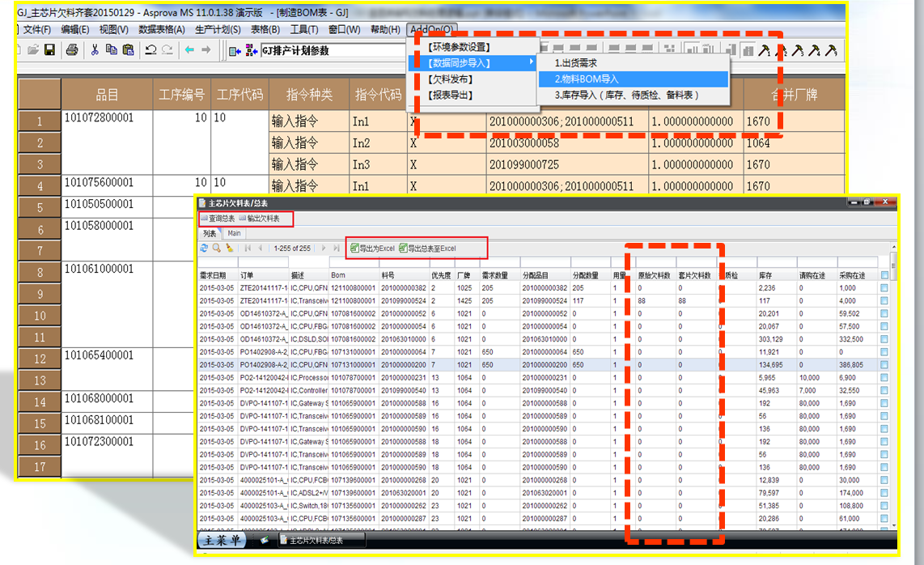Click the hammer icon numbered 4
924x565 pixels.
point(815,51)
